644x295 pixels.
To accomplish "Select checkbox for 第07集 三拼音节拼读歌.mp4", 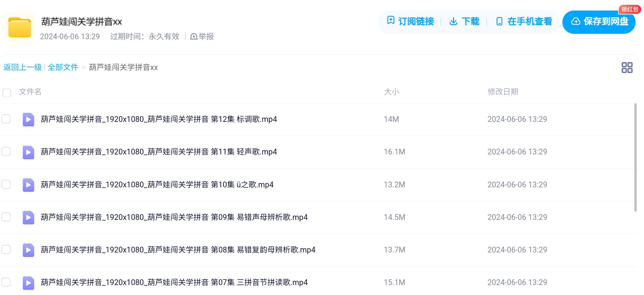I will [6, 282].
